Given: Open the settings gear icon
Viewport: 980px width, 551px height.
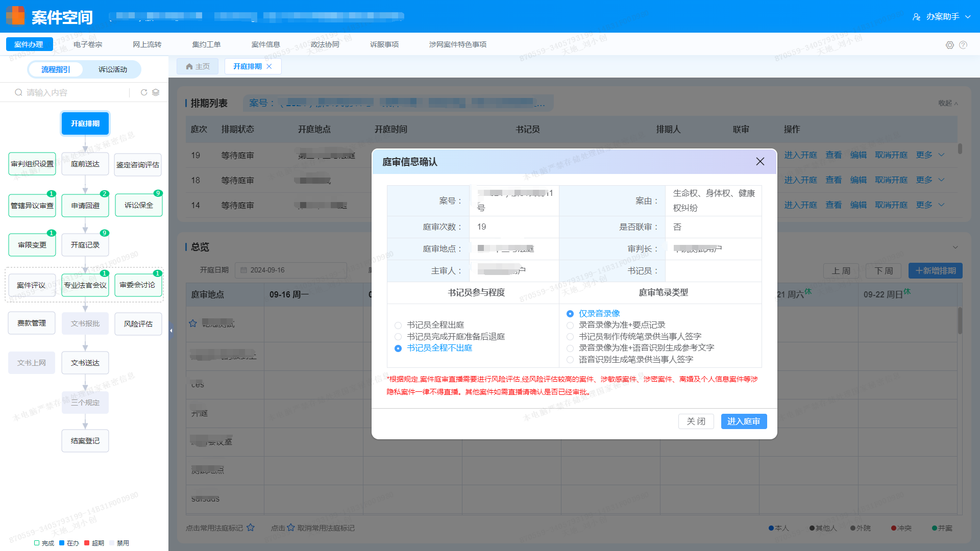Looking at the screenshot, I should pyautogui.click(x=950, y=45).
